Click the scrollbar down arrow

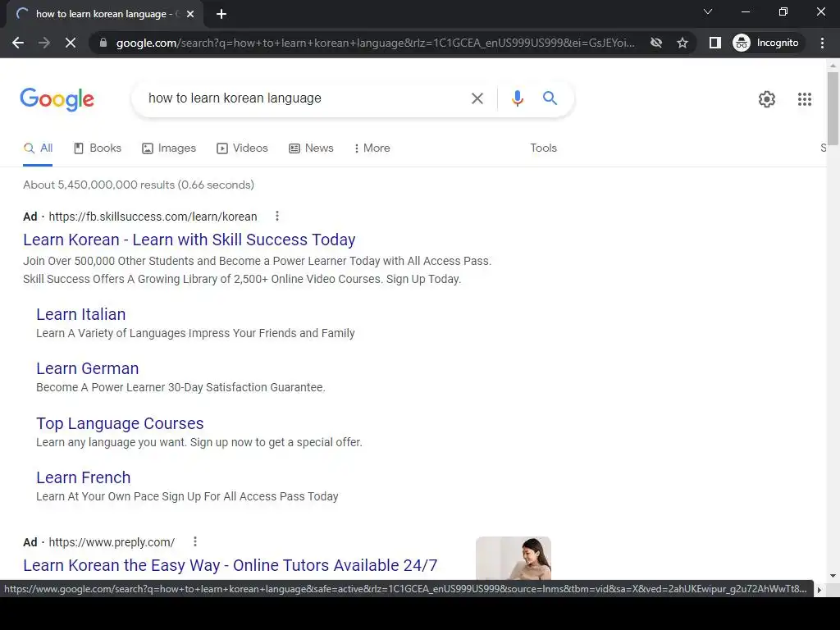point(833,576)
